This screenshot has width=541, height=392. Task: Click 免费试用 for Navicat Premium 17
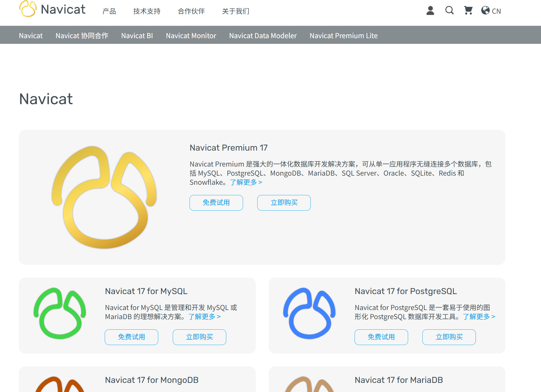216,203
